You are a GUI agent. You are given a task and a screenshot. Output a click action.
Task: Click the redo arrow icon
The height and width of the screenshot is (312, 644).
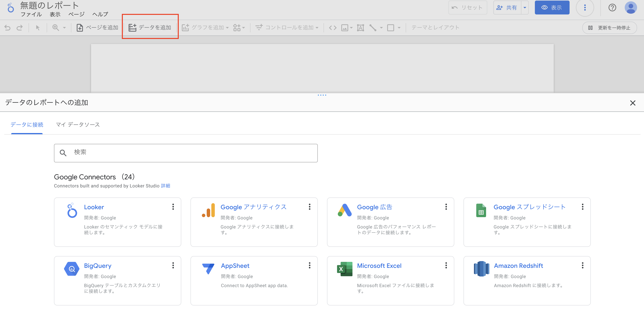(x=19, y=28)
